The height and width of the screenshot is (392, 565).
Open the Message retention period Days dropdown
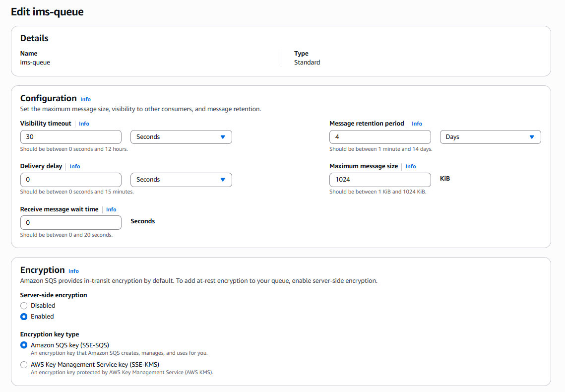[490, 137]
